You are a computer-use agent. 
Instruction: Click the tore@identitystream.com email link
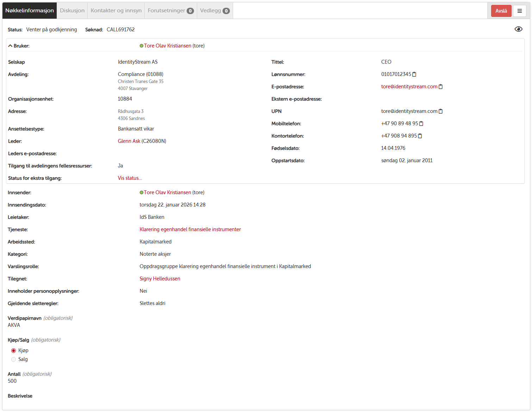(409, 87)
